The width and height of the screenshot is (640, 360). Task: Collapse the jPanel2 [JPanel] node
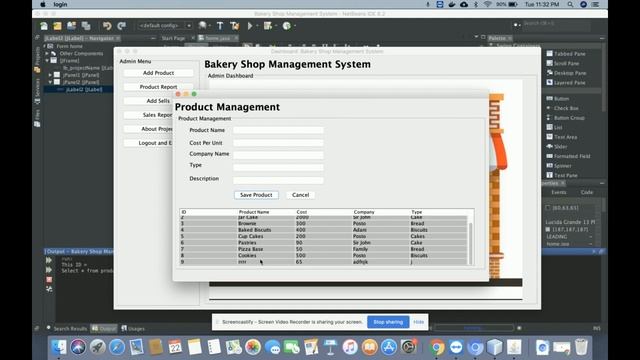pos(50,82)
